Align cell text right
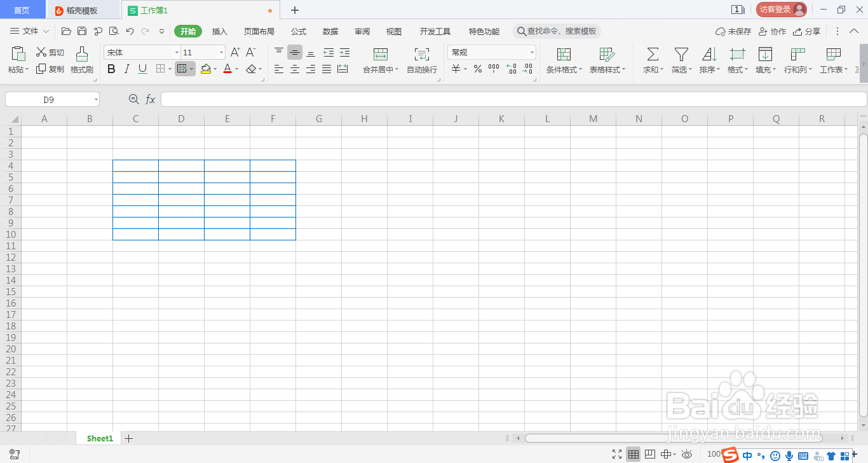 click(x=311, y=69)
